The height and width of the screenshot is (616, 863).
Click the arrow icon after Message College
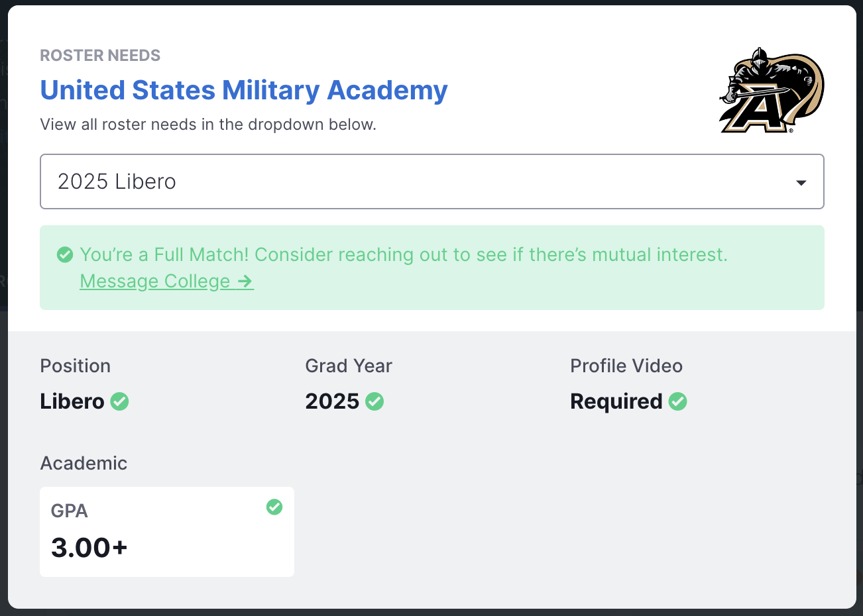[x=245, y=282]
